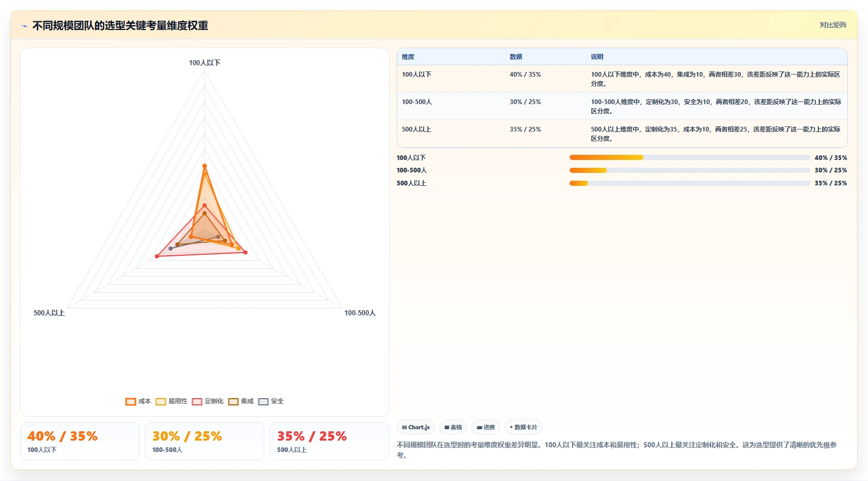Click the 对比矩阵 tag in the header
This screenshot has height=481, width=868.
(x=833, y=25)
